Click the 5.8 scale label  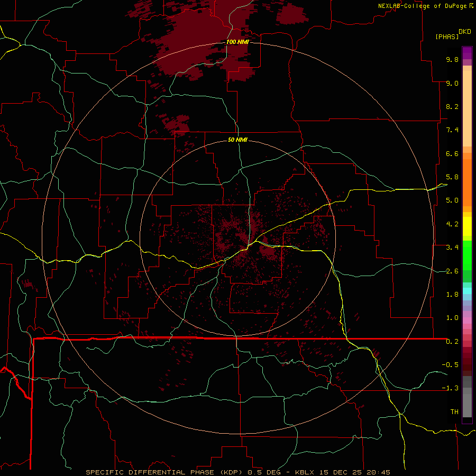[452, 177]
